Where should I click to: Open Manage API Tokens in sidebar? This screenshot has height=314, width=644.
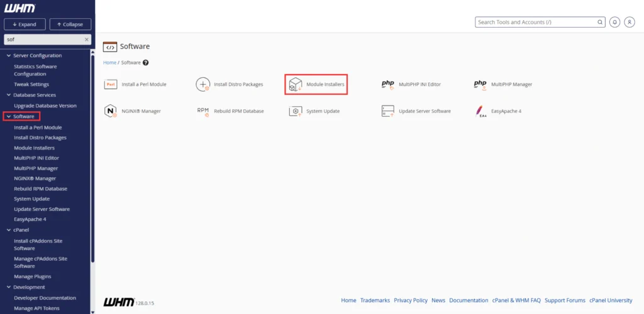pos(36,308)
